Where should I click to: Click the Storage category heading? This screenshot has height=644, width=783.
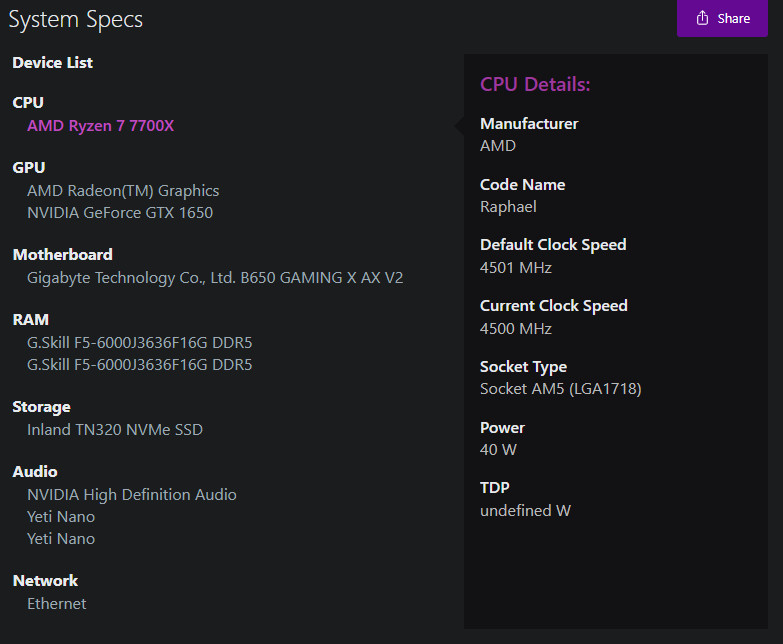pos(41,407)
